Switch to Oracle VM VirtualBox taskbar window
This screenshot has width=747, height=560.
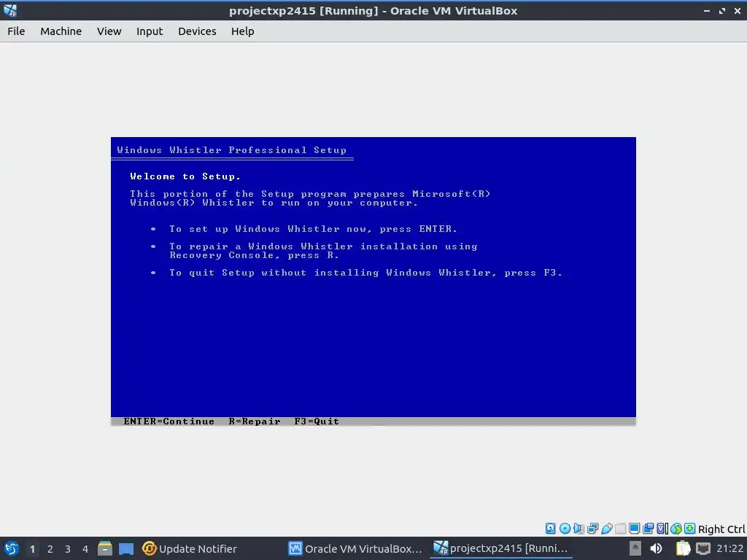[x=355, y=548]
